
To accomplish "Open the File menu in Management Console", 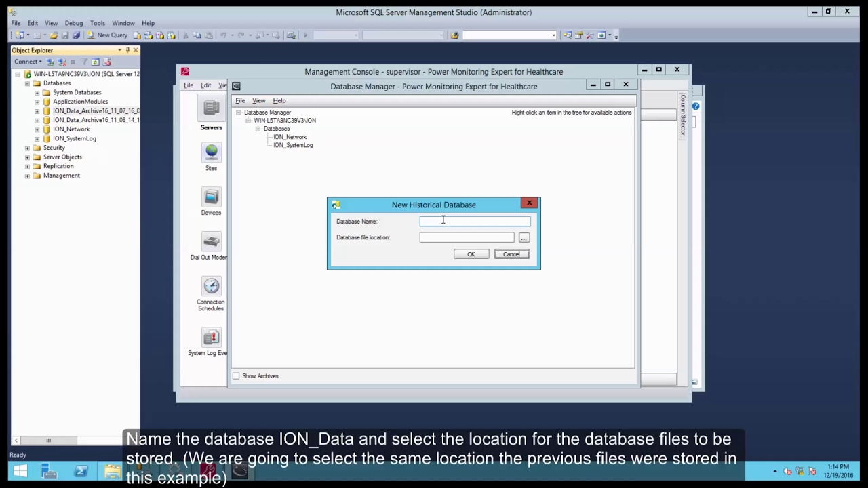I will 189,85.
